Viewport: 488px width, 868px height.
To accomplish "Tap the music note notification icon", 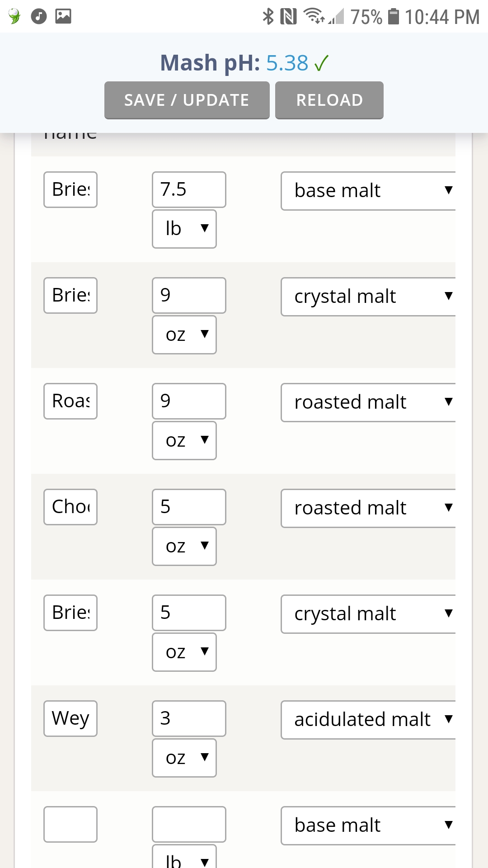I will tap(39, 16).
